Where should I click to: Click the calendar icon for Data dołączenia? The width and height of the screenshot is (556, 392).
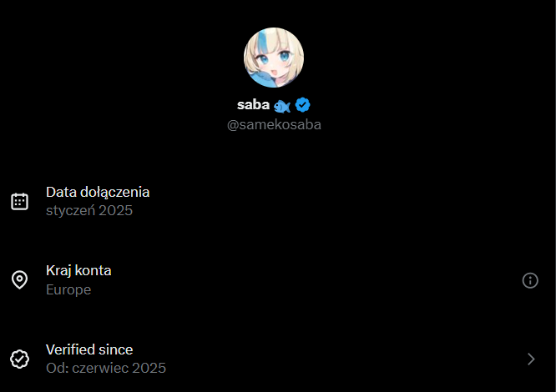click(19, 202)
